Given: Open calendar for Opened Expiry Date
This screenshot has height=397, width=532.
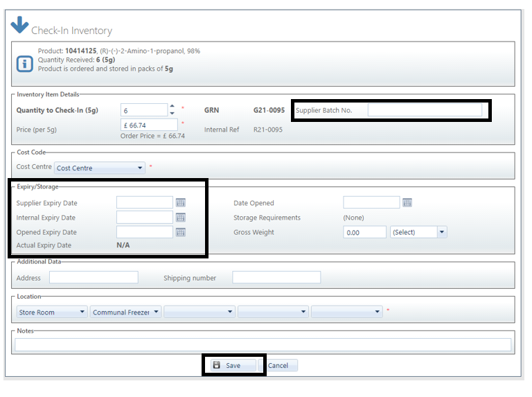Looking at the screenshot, I should coord(181,232).
